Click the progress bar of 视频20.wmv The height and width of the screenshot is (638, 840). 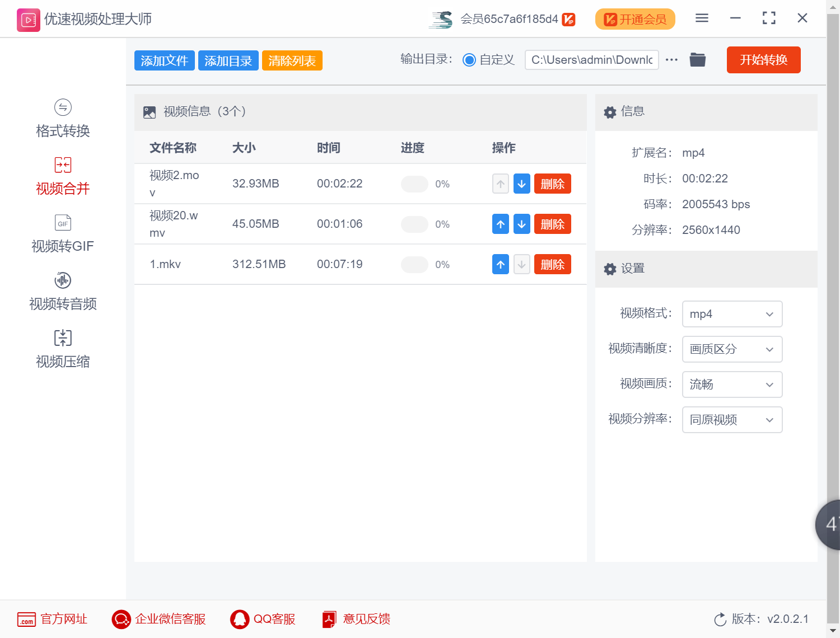414,224
